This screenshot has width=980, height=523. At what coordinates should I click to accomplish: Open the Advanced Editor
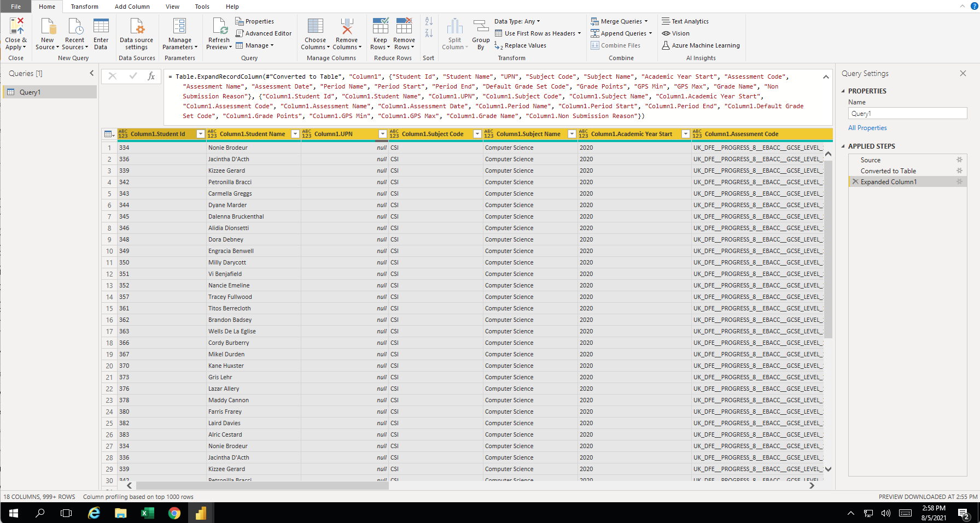264,33
